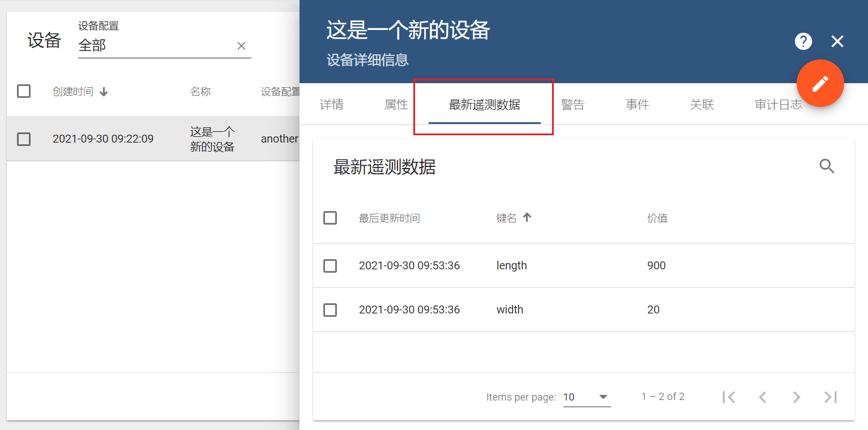Close the device details panel
This screenshot has width=868, height=430.
click(x=837, y=41)
